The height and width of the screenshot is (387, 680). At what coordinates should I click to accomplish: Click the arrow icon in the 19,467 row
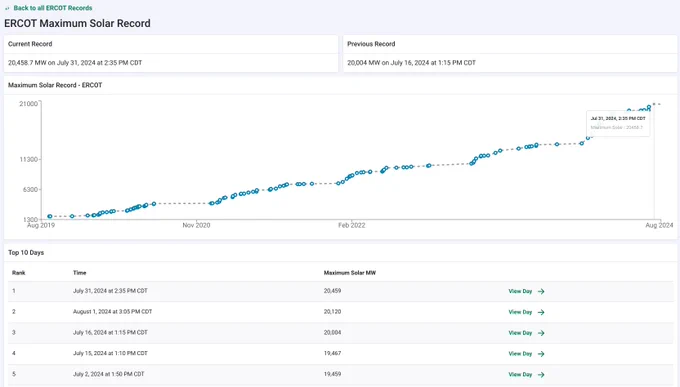point(541,354)
